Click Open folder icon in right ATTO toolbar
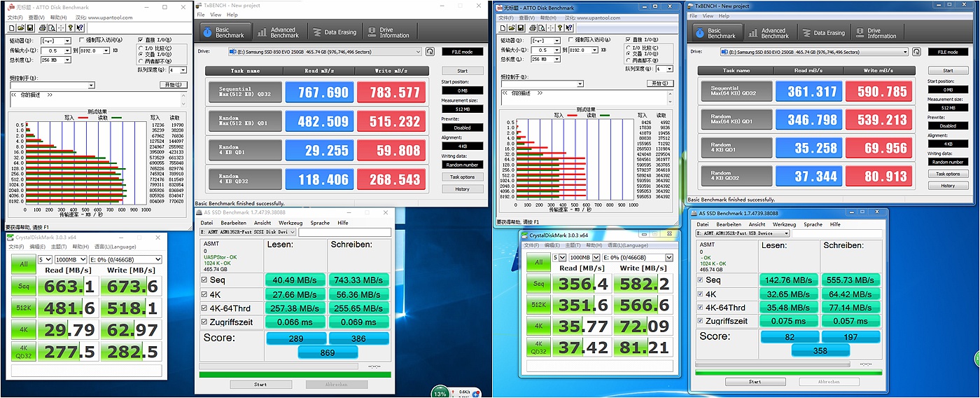This screenshot has width=980, height=398. coord(512,28)
